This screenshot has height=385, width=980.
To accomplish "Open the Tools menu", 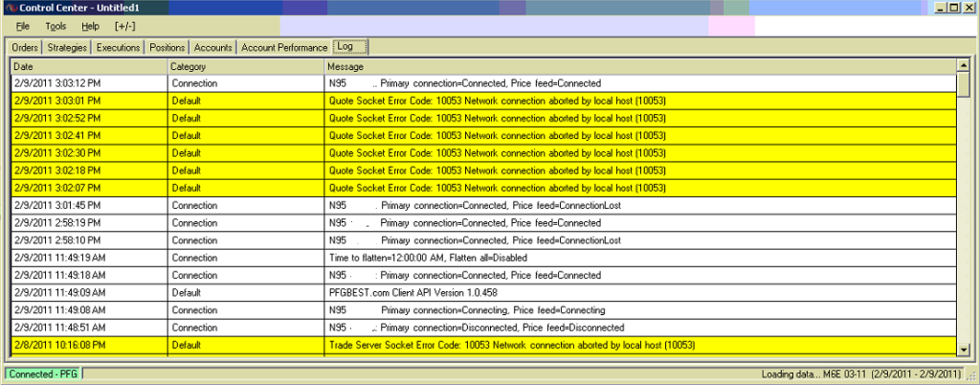I will (56, 26).
